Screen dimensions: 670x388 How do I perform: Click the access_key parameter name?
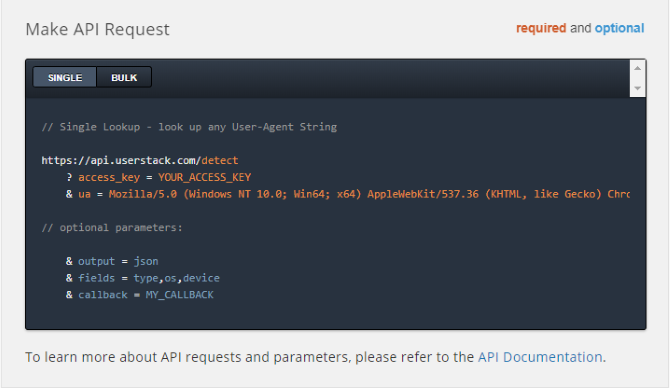(x=109, y=177)
